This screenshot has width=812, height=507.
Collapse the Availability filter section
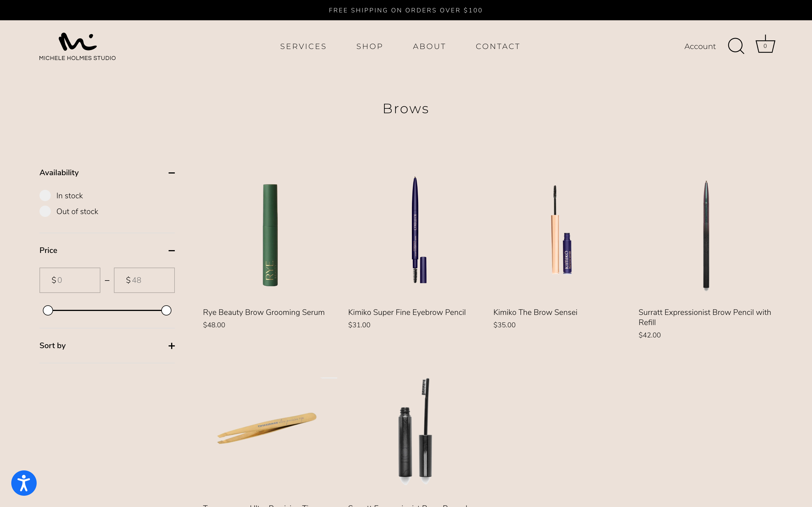click(x=171, y=172)
